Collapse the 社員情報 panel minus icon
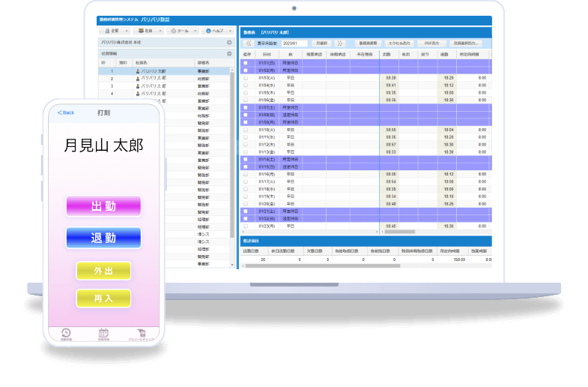The image size is (588, 387). (229, 54)
